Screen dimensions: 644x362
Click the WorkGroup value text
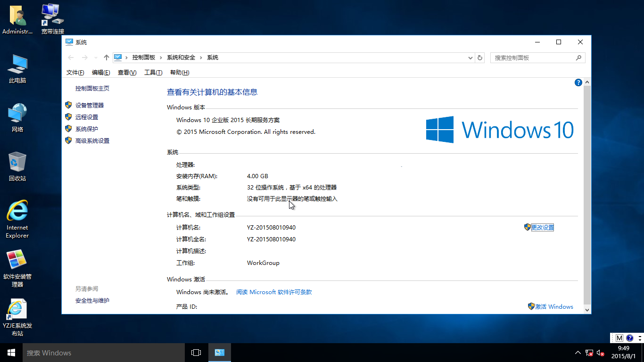pos(263,263)
